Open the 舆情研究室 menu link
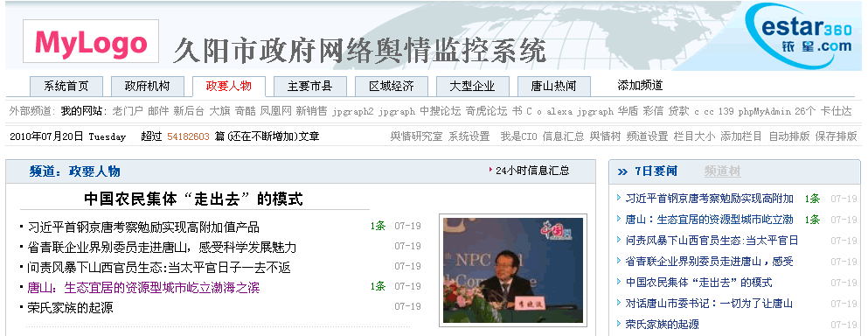Viewport: 868px width, 336px height. tap(416, 136)
